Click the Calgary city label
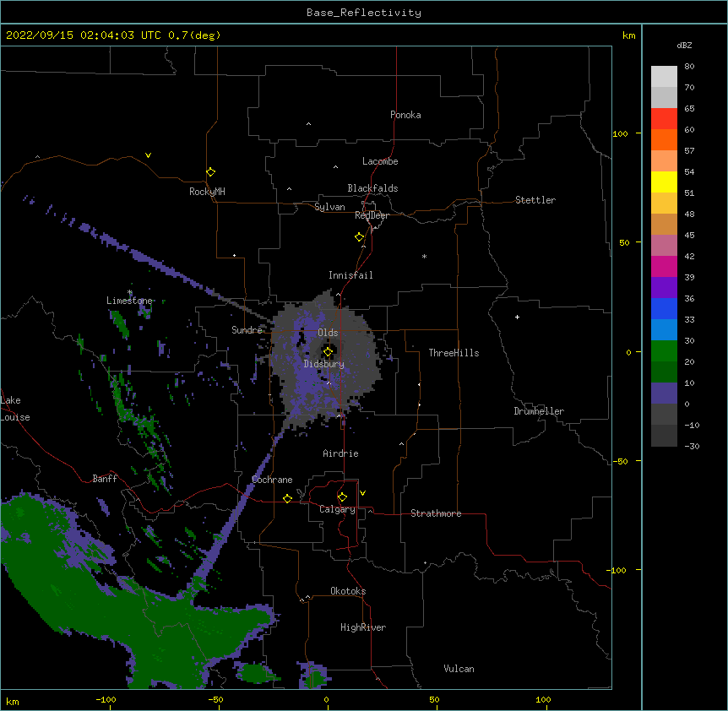Image resolution: width=728 pixels, height=711 pixels. [x=337, y=509]
